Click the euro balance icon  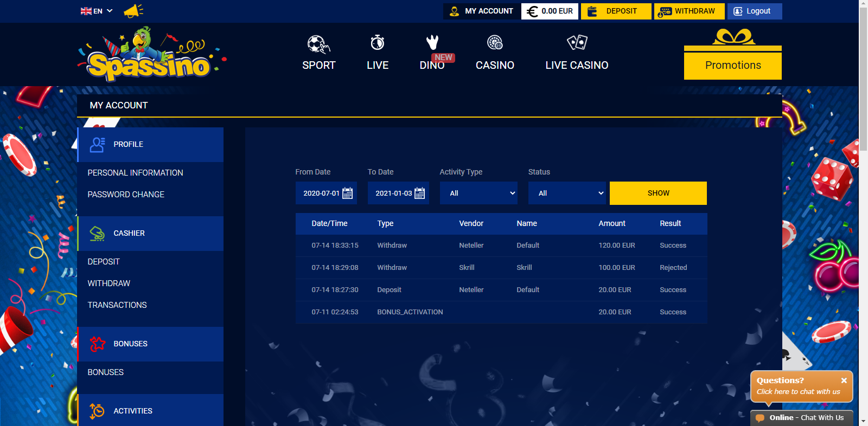(533, 11)
